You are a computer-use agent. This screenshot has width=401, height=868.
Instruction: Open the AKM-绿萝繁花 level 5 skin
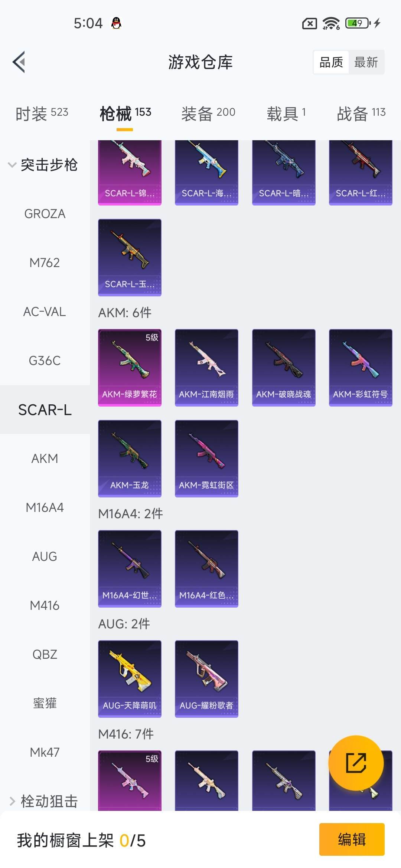pos(130,368)
